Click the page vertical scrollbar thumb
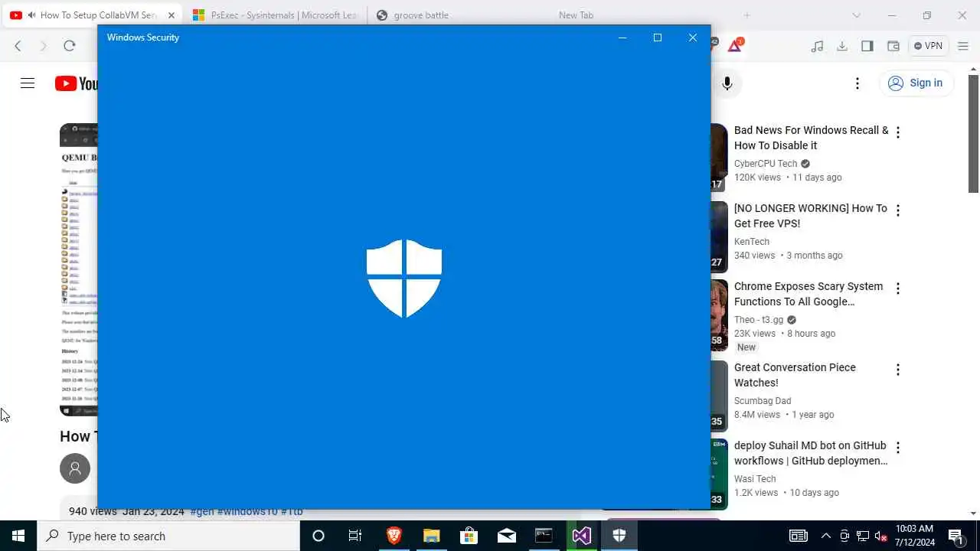 coord(974,134)
